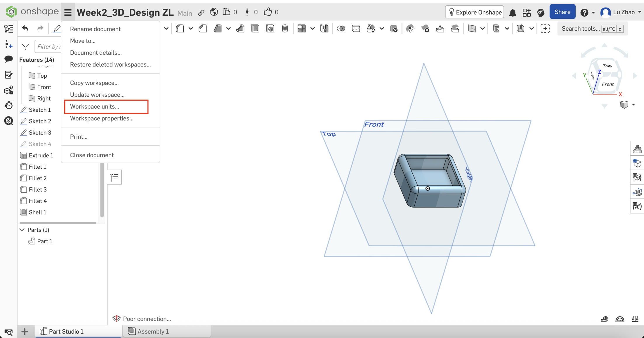644x338 pixels.
Task: Open Explore Onshape
Action: pyautogui.click(x=474, y=12)
